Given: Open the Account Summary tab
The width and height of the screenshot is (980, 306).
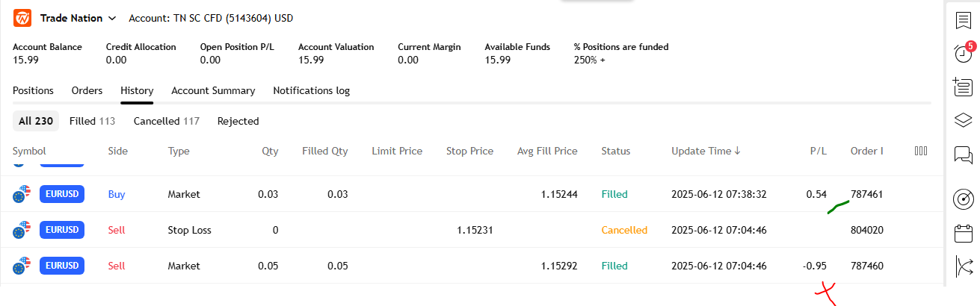Looking at the screenshot, I should click(213, 90).
